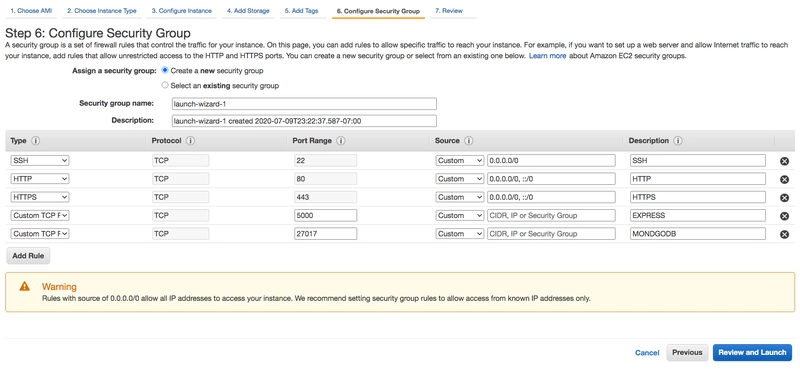Screen dimensions: 800x372
Task: Click the HTTPS description field
Action: click(x=697, y=197)
